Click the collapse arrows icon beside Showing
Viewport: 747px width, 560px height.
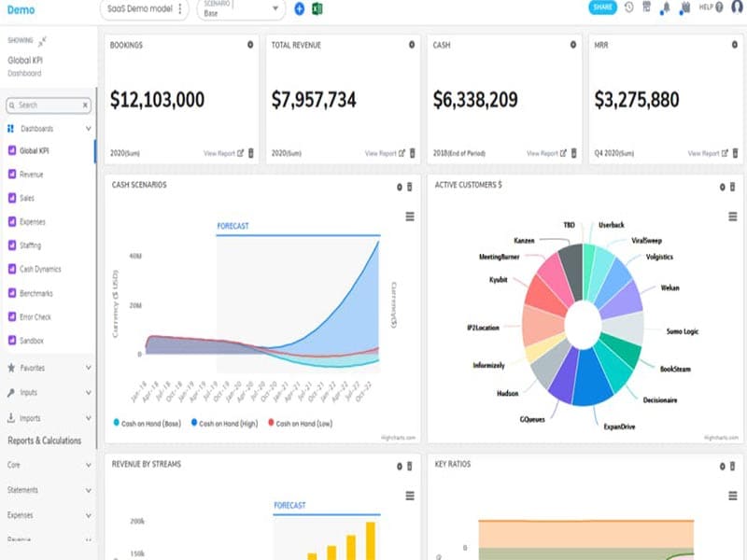pyautogui.click(x=42, y=41)
